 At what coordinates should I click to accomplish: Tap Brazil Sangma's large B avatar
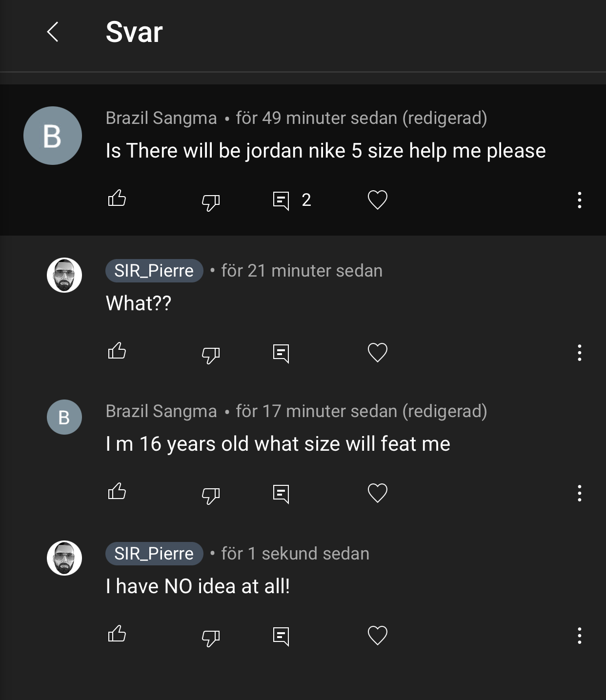click(x=53, y=136)
